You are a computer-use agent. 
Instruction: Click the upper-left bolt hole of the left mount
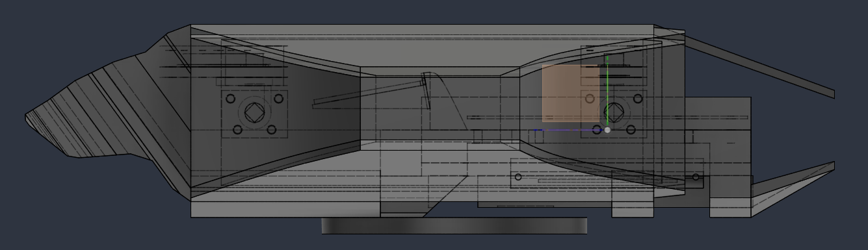[230, 99]
